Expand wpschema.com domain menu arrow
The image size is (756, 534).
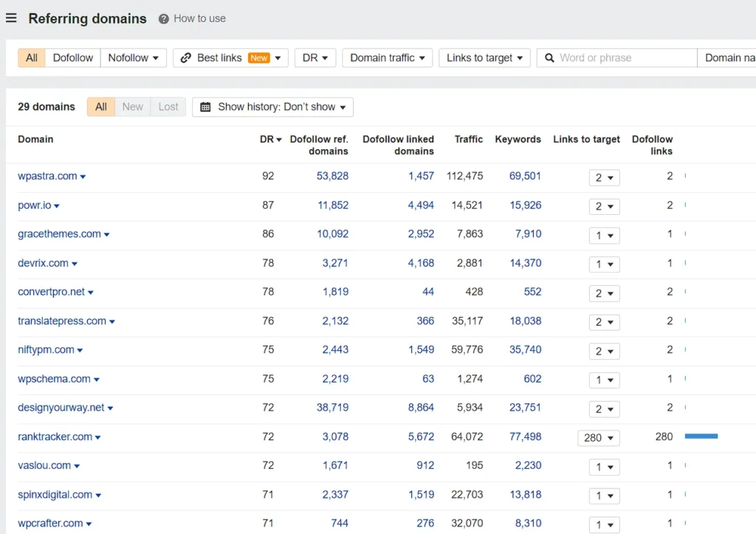pos(97,380)
